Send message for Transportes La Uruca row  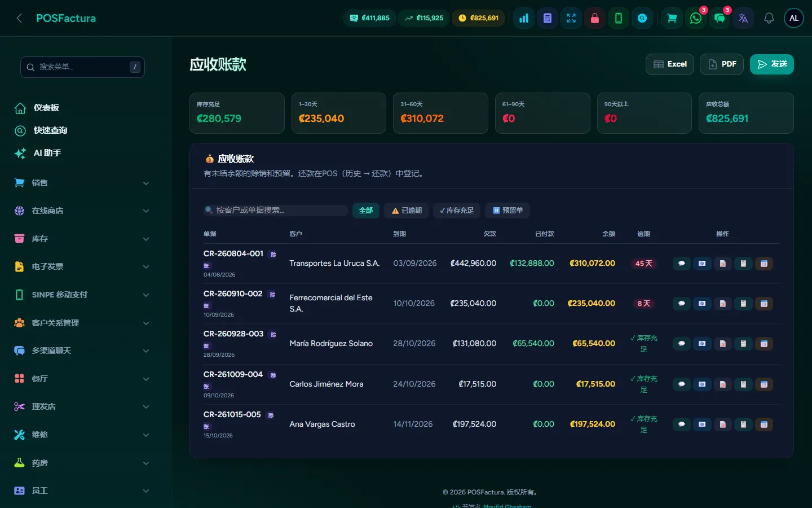pyautogui.click(x=682, y=264)
